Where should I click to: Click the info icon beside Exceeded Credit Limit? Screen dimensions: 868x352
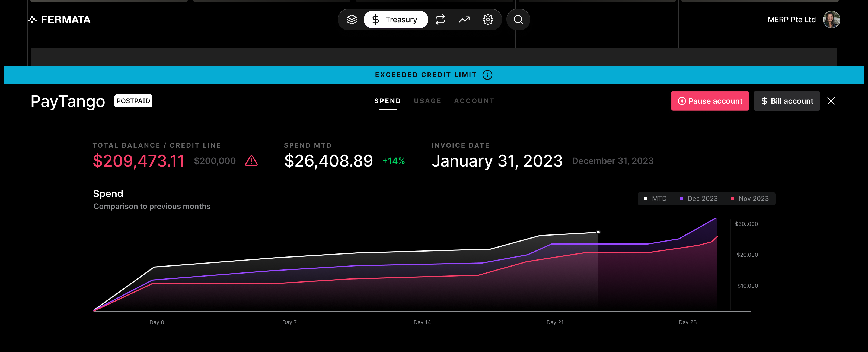pos(487,75)
